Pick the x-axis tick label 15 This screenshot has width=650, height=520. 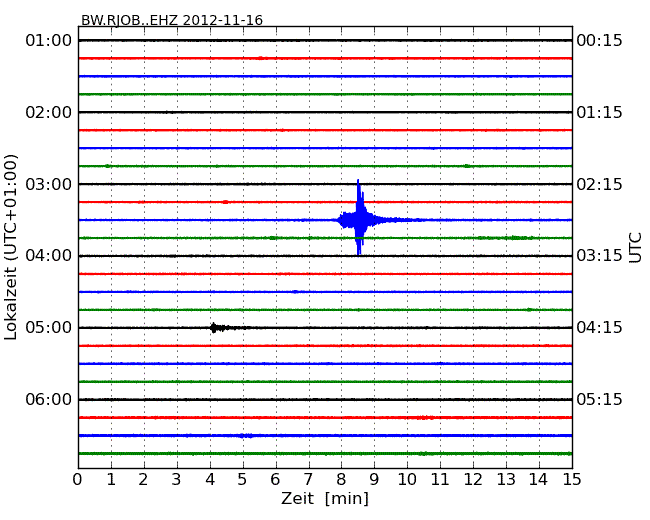pos(572,480)
